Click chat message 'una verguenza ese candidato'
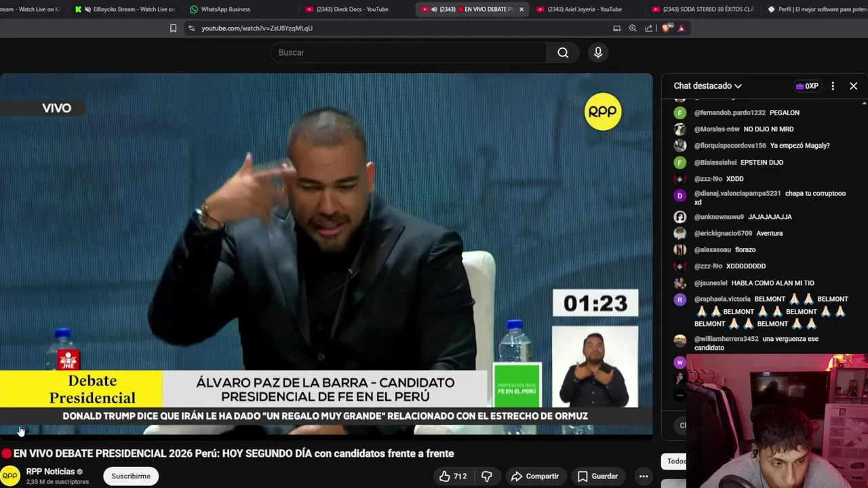868x488 pixels. tap(756, 343)
